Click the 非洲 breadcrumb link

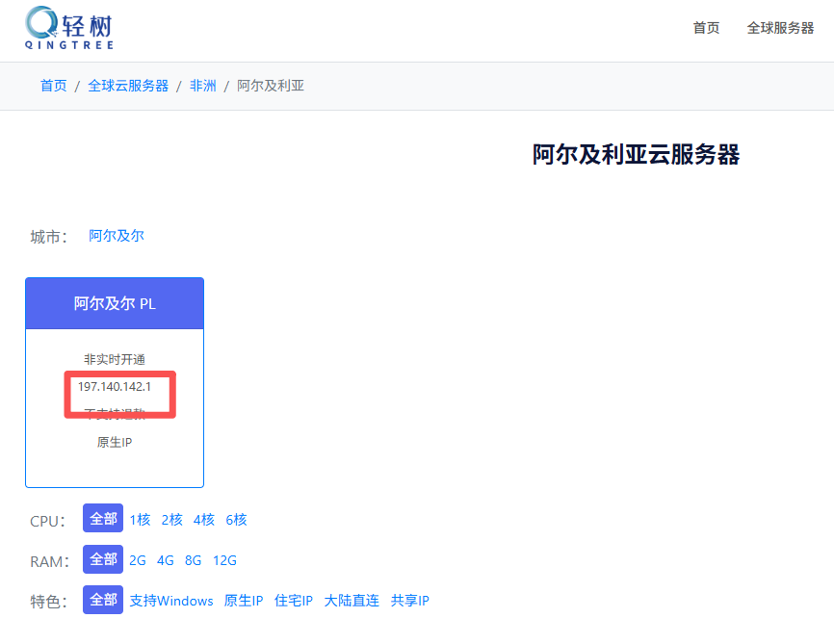(x=202, y=86)
